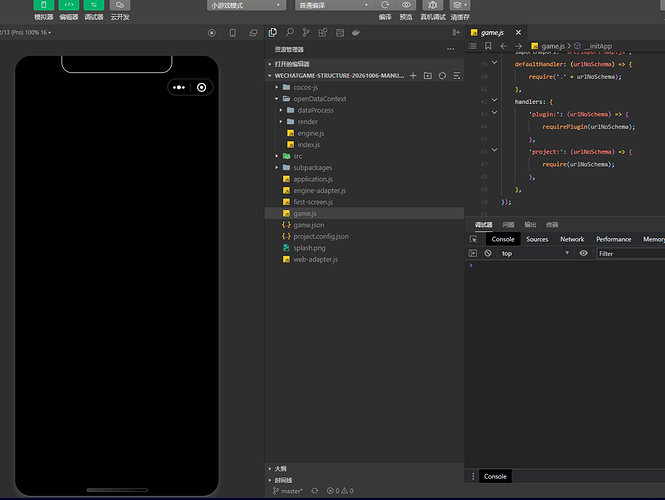This screenshot has width=665, height=500.
Task: Navigate back with the left arrow
Action: click(503, 46)
